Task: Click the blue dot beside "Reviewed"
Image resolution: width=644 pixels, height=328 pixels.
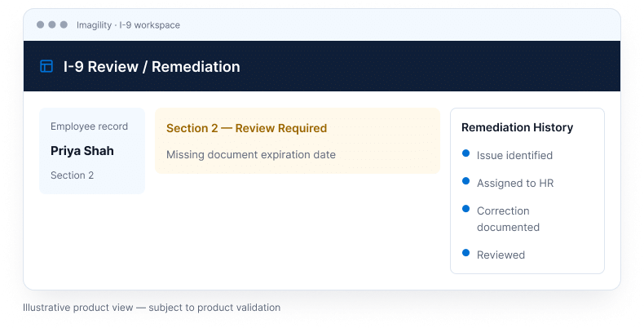Action: [x=465, y=253]
